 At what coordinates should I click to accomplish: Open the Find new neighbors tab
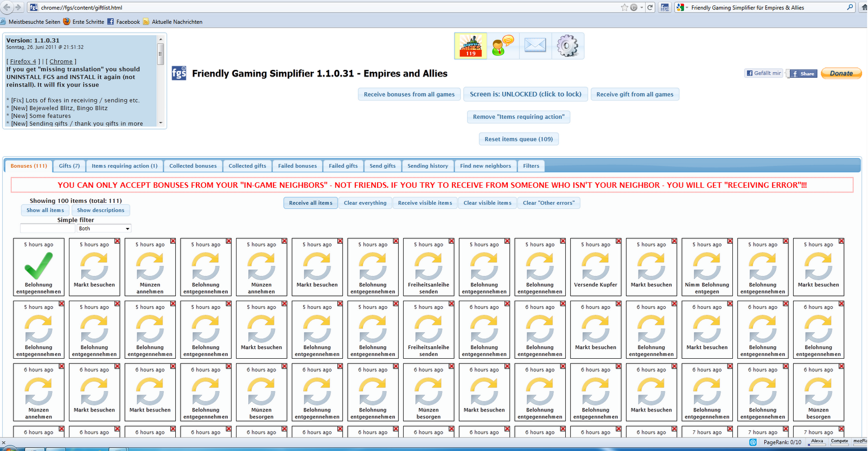486,166
